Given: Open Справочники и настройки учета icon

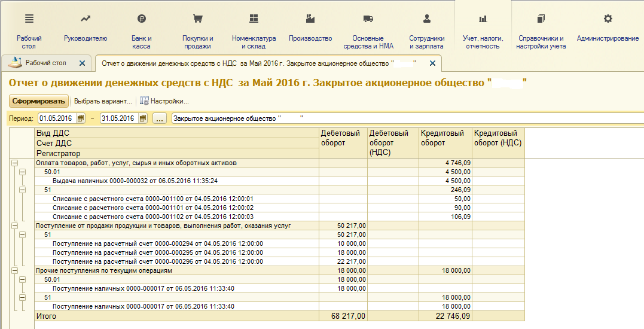Looking at the screenshot, I should (541, 19).
